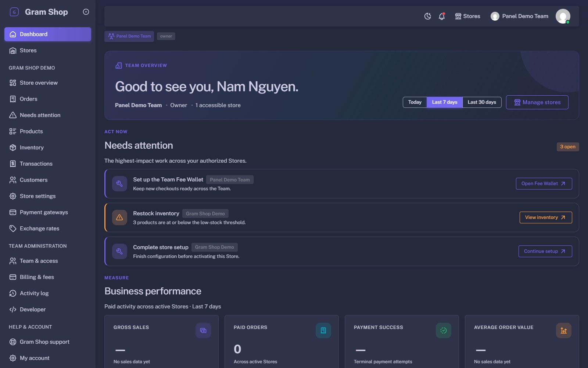Click the Products list icon in sidebar
This screenshot has height=368, width=588.
click(x=13, y=131)
